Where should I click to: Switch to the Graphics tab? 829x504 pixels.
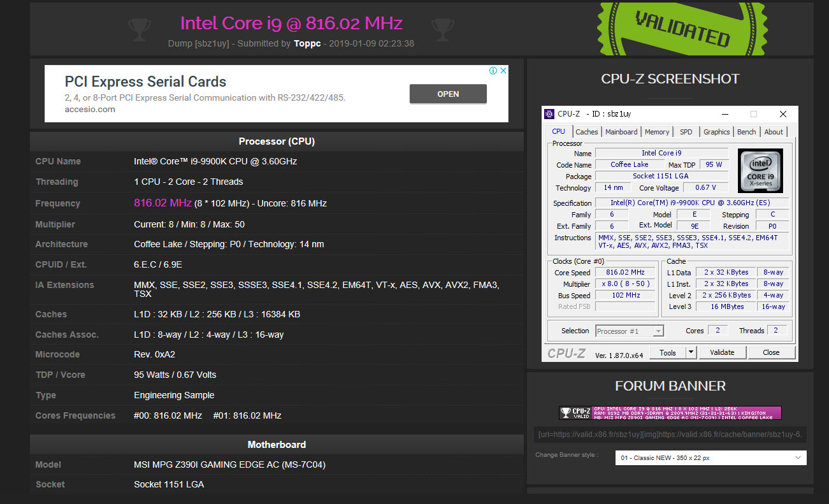pyautogui.click(x=717, y=132)
